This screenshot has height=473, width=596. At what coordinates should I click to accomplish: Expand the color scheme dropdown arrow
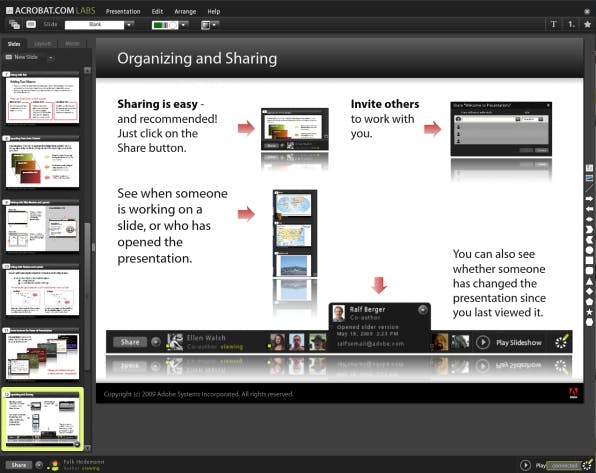tap(184, 25)
